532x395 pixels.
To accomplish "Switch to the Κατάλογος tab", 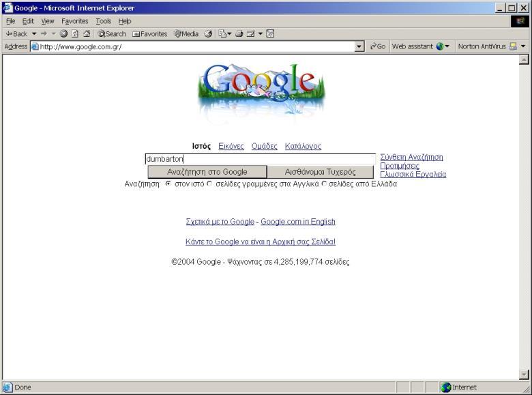I will pos(303,146).
